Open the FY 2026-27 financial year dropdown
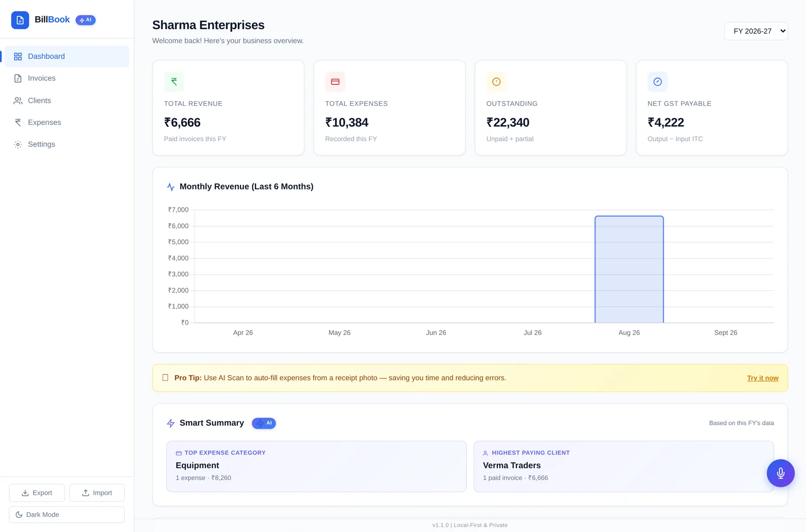 (x=756, y=31)
